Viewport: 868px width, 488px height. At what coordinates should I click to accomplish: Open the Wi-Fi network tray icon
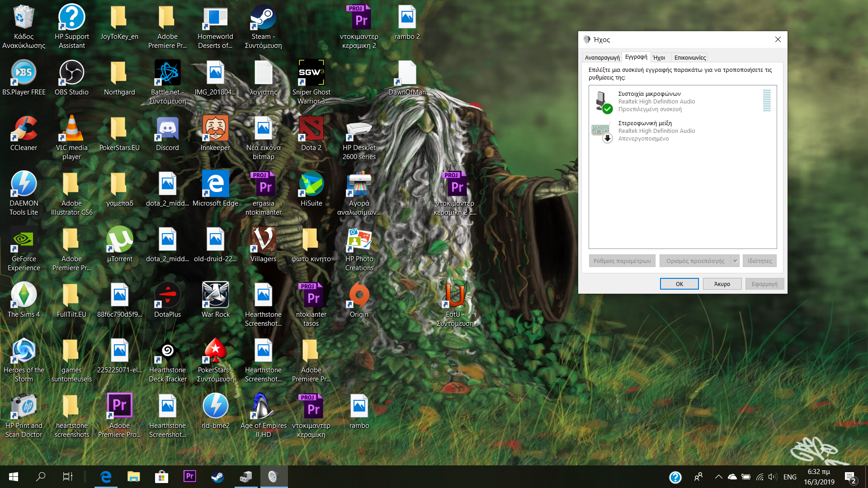coord(759,477)
